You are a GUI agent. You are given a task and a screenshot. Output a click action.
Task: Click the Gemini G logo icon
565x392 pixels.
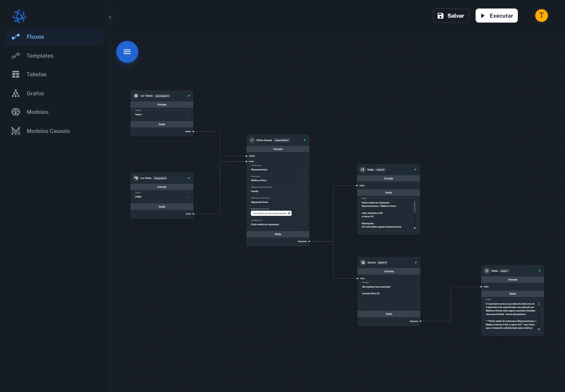tap(363, 263)
